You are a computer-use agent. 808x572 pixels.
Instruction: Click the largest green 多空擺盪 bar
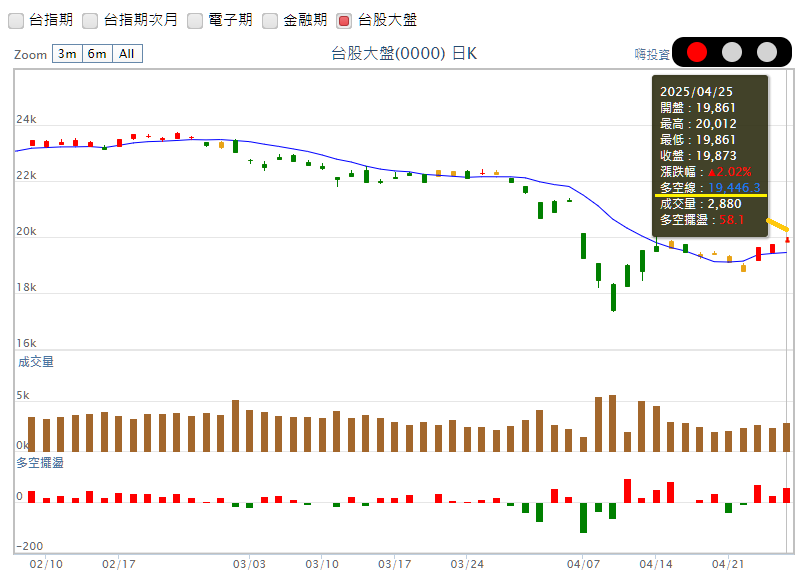(583, 517)
